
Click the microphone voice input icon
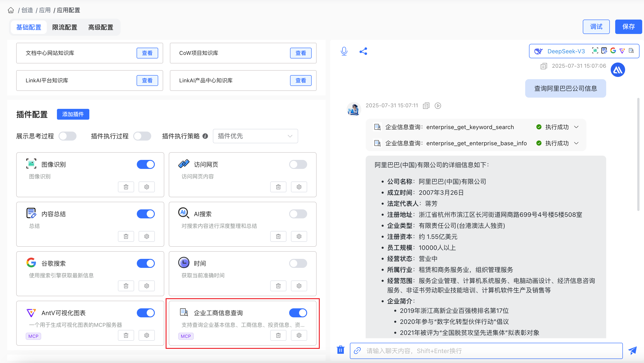coord(344,51)
